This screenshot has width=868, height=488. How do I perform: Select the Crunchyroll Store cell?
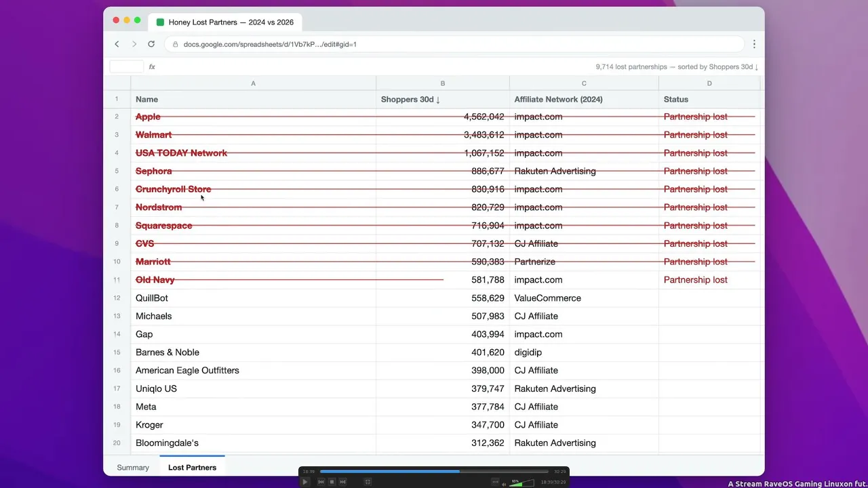coord(254,189)
